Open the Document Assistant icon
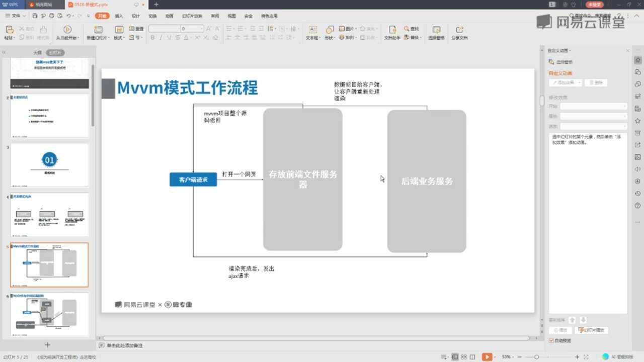This screenshot has height=362, width=644. (x=392, y=29)
